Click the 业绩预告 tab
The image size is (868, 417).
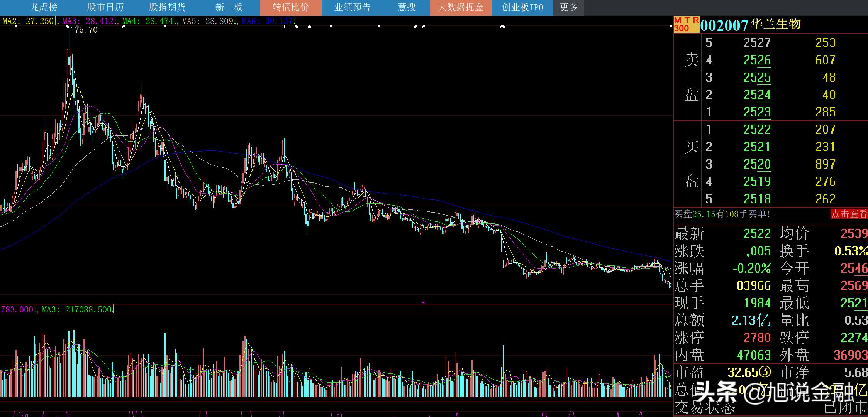pos(352,7)
